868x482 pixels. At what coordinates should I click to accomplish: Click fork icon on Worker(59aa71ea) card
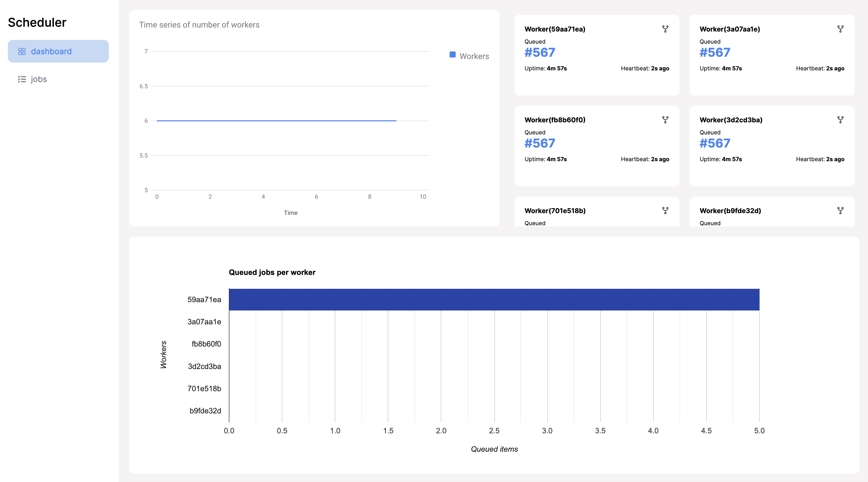pyautogui.click(x=665, y=29)
